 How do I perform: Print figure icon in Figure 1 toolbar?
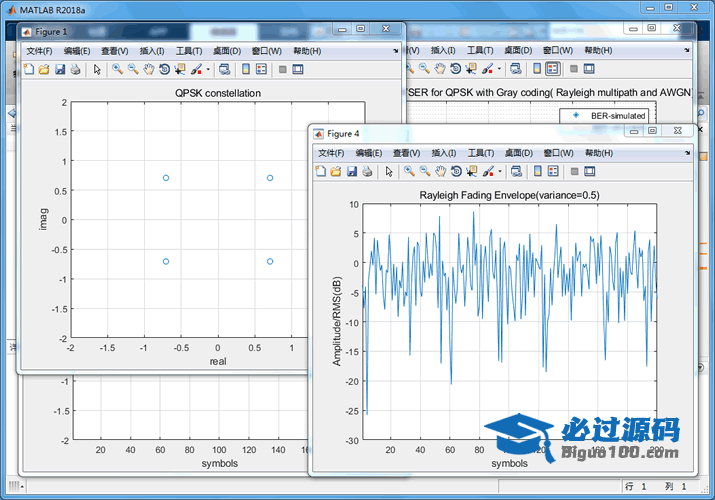click(75, 69)
